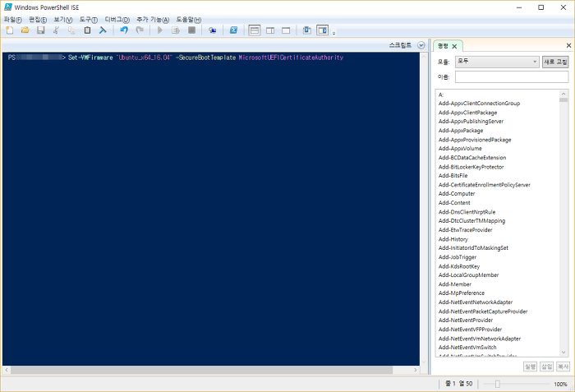Close the 명령 tab with its X
The width and height of the screenshot is (575, 392).
click(x=454, y=46)
